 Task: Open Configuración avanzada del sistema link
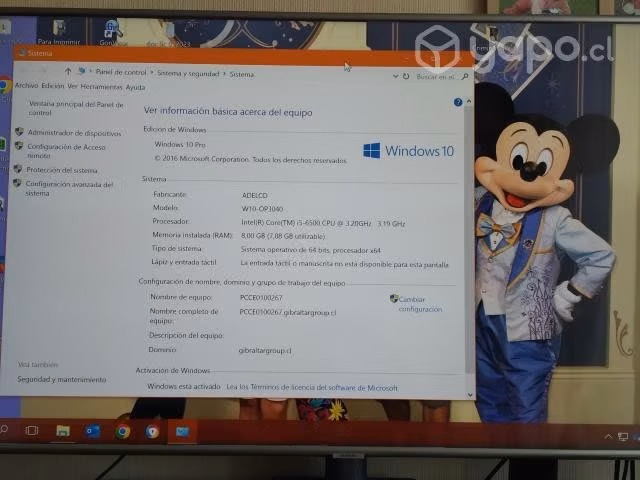69,189
